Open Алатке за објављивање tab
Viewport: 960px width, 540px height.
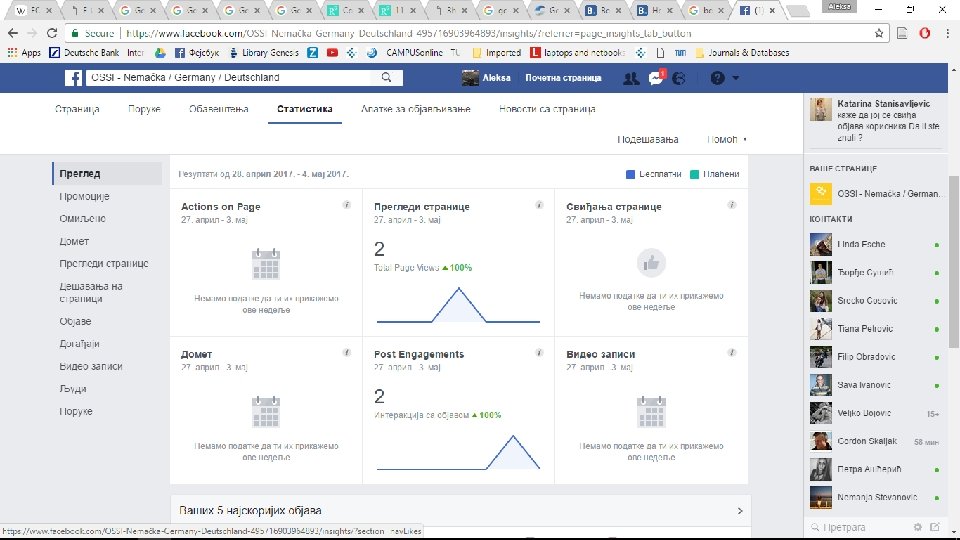pyautogui.click(x=416, y=109)
